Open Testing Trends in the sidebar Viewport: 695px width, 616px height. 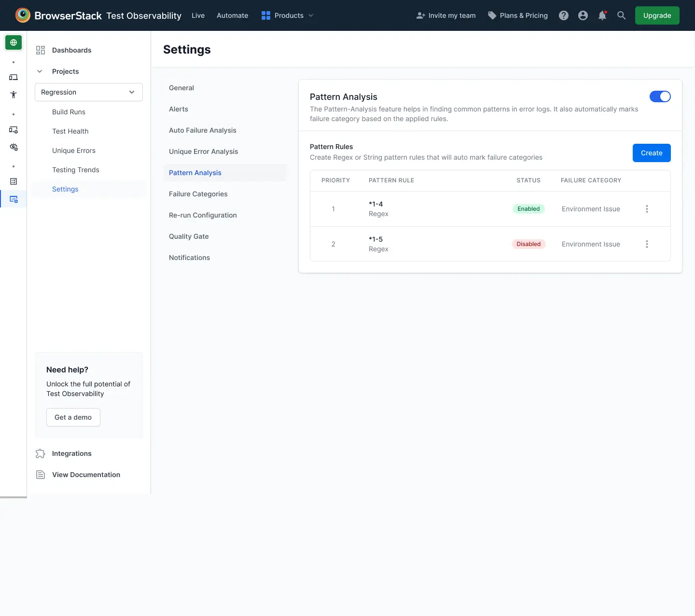point(76,170)
